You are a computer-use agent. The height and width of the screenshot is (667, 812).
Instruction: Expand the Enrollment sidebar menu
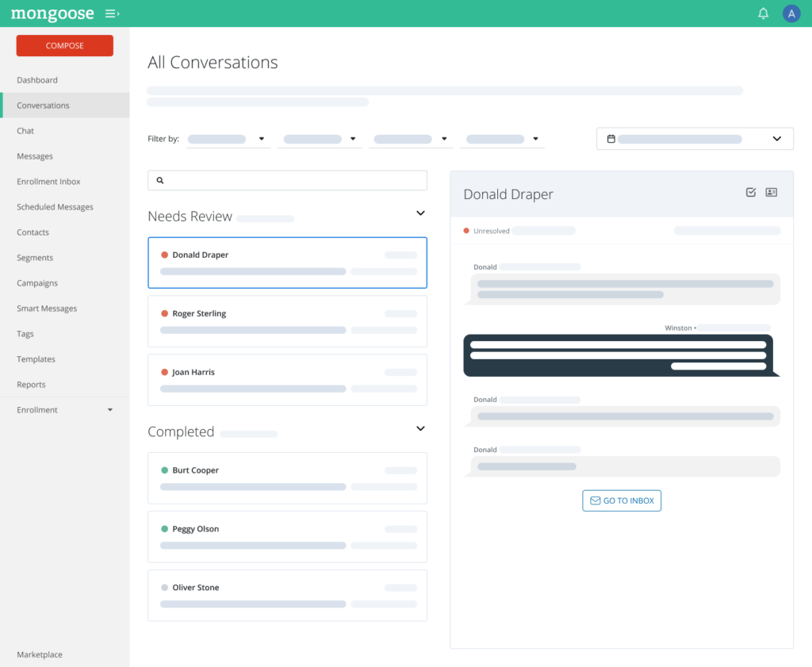pyautogui.click(x=109, y=410)
